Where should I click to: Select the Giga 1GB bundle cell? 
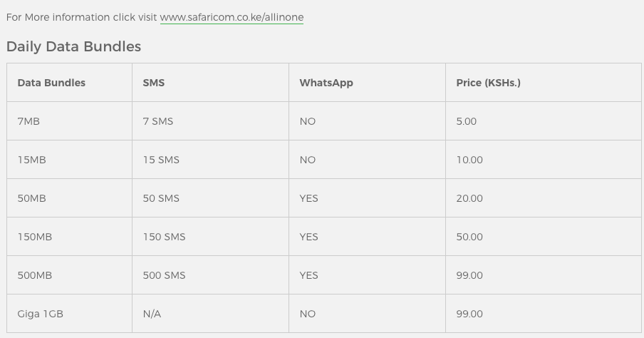40,314
